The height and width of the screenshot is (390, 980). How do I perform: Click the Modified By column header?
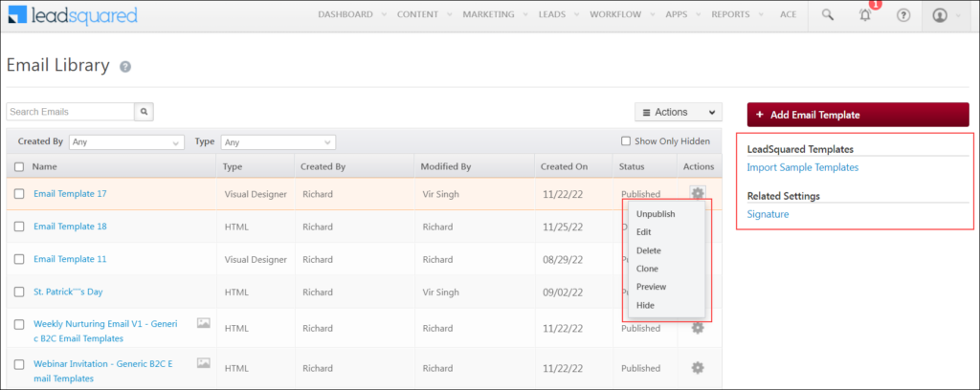coord(446,166)
